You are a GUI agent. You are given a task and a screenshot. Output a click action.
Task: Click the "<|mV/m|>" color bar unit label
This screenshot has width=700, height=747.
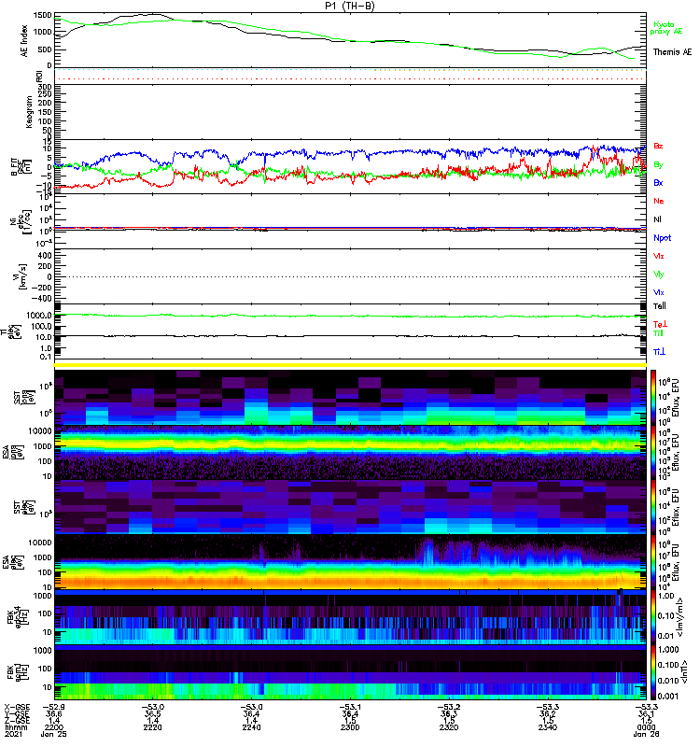(x=681, y=617)
